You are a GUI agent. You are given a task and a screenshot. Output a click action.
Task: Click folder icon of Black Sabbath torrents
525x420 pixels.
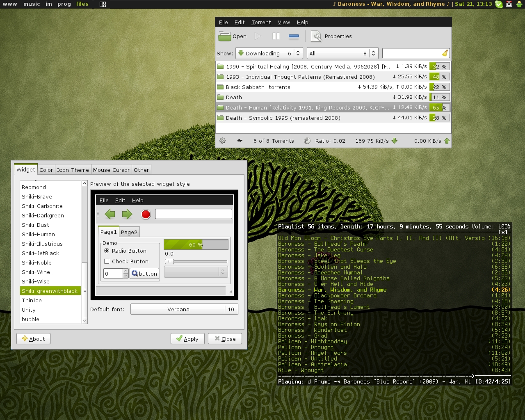(x=220, y=87)
